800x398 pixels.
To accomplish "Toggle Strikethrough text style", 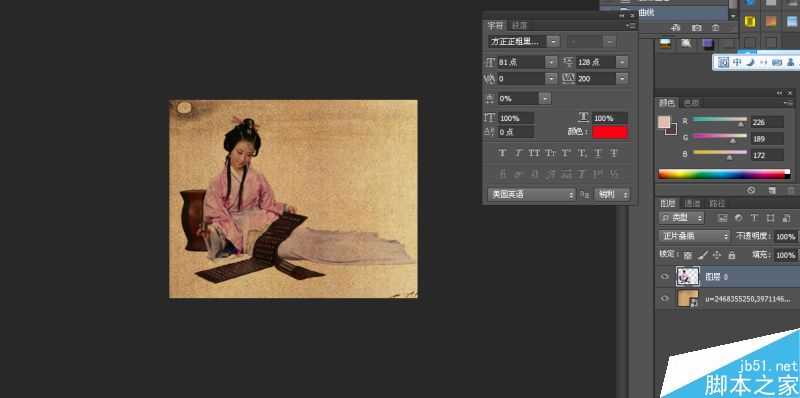I will tap(614, 153).
